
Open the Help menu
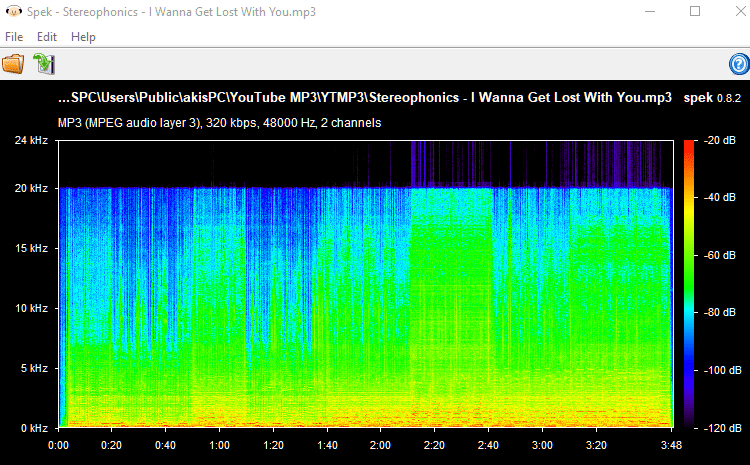pos(83,37)
